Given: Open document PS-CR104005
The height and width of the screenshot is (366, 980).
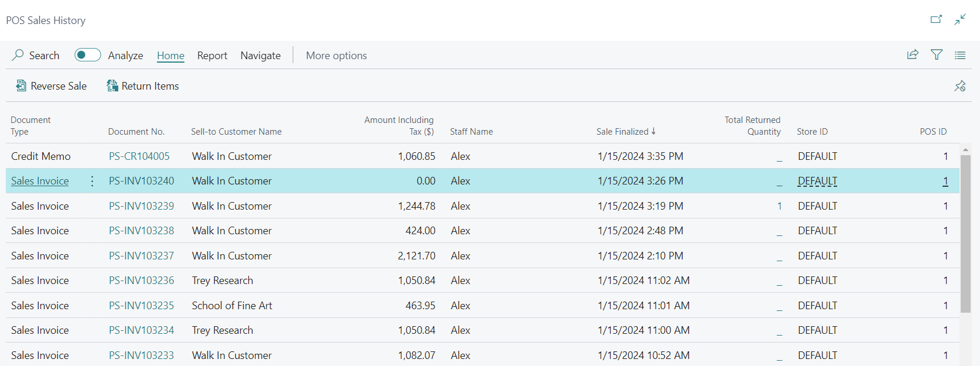Looking at the screenshot, I should pyautogui.click(x=139, y=156).
